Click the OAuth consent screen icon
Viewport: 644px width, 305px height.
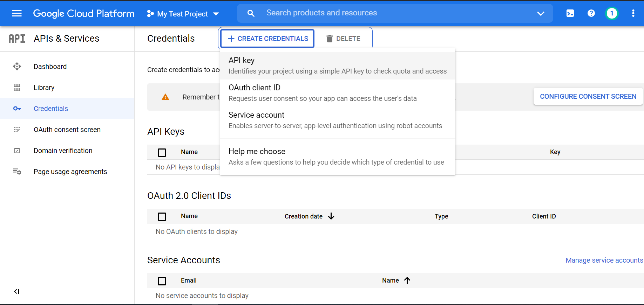pos(17,130)
